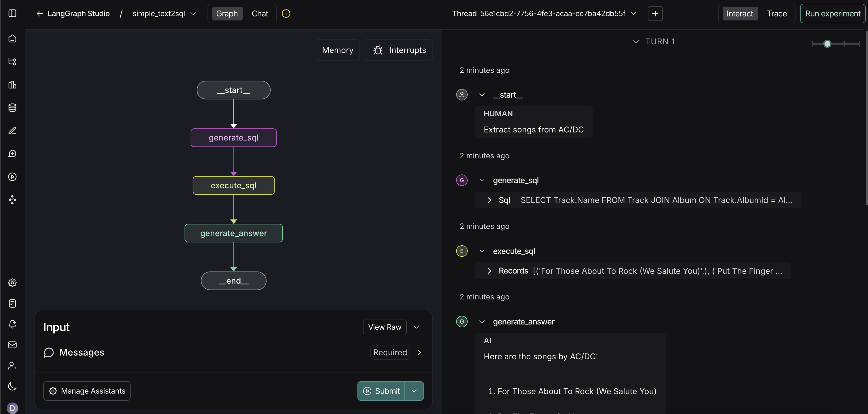868x414 pixels.
Task: Toggle dark mode moon icon
Action: tap(12, 386)
